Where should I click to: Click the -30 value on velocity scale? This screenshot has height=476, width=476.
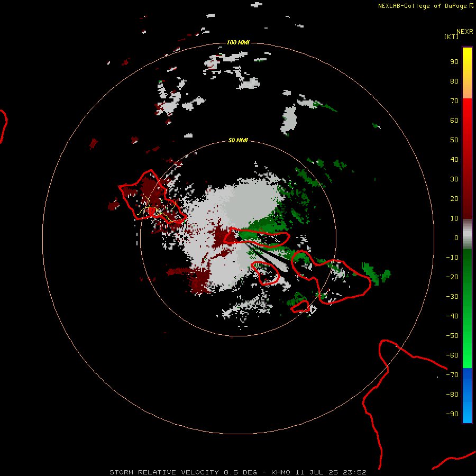tap(452, 297)
